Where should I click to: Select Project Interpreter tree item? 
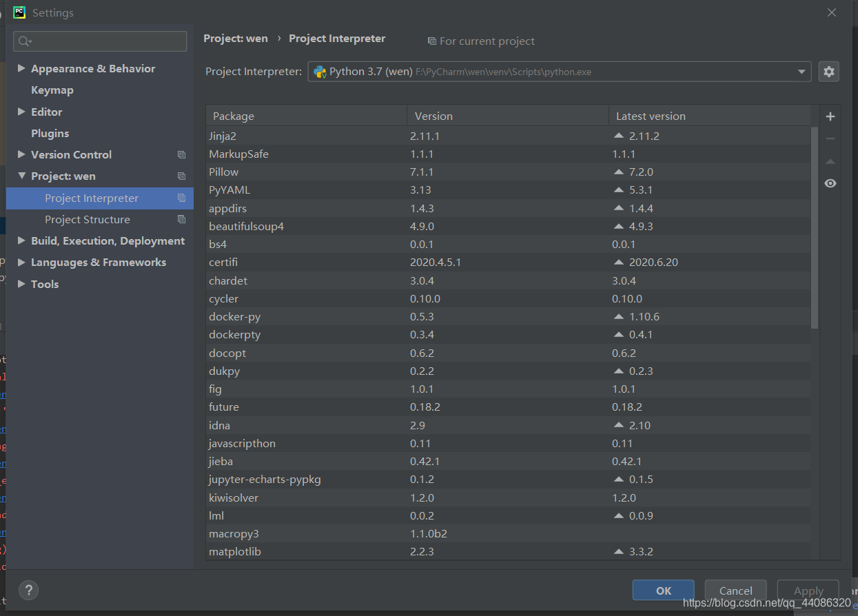[100, 198]
